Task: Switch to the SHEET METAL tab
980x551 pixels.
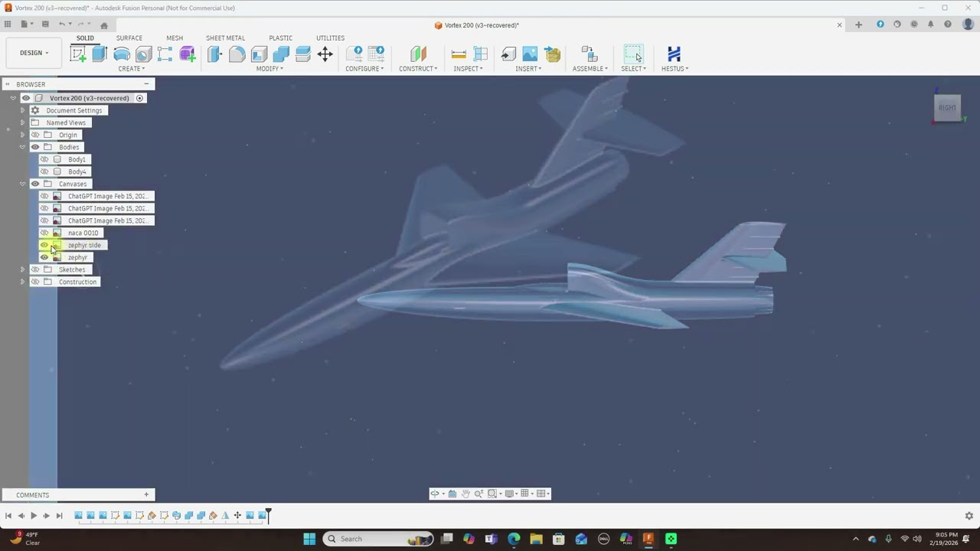Action: click(x=225, y=37)
